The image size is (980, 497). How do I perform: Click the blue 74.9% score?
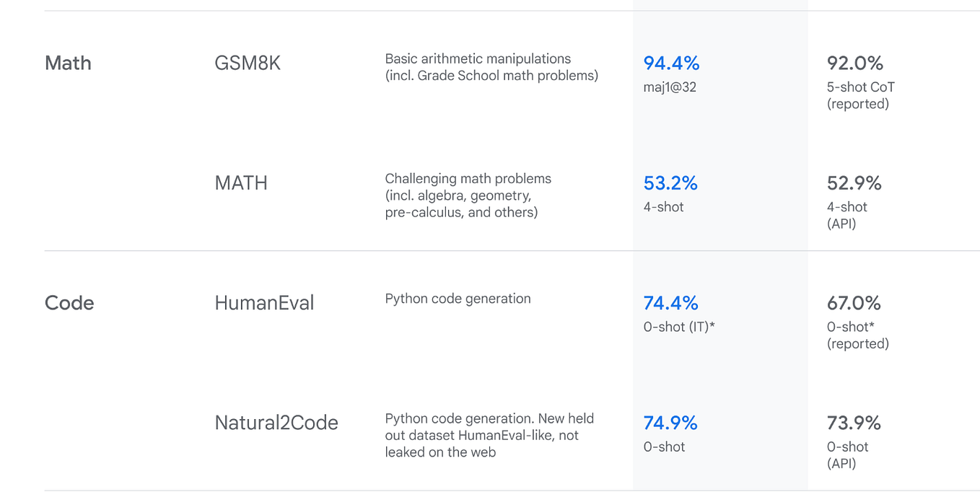670,423
